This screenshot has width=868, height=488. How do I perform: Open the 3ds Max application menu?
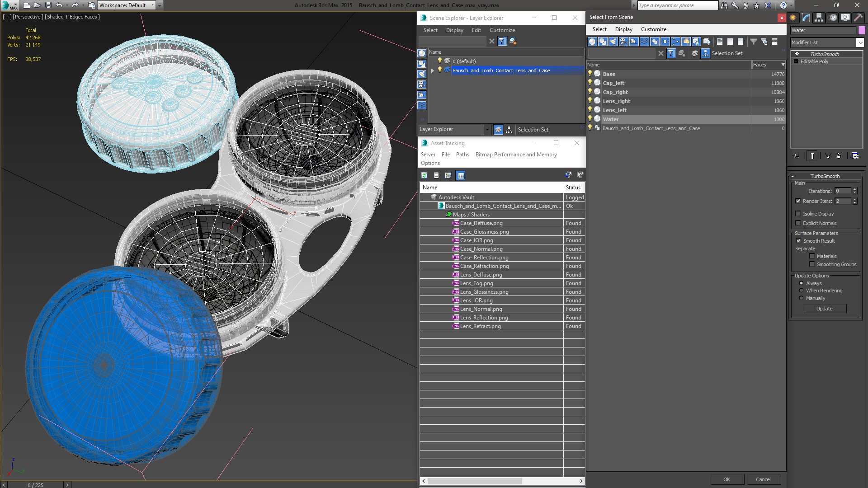point(9,5)
